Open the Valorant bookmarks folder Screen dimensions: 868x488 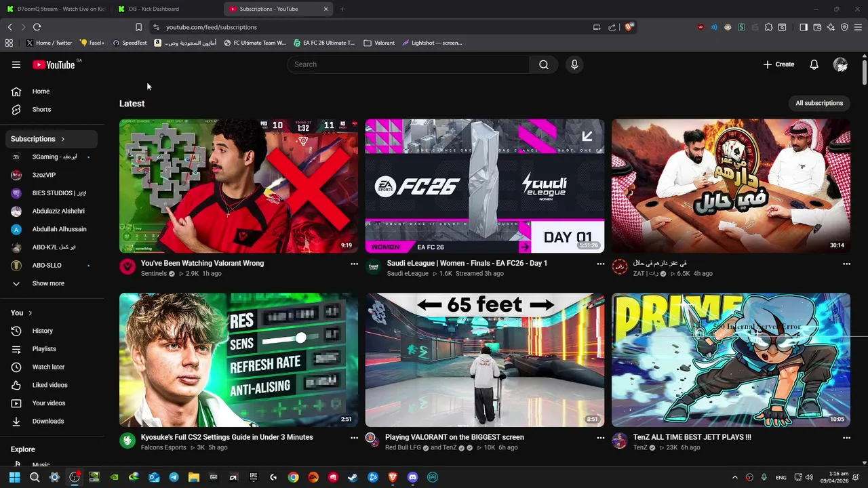(379, 43)
